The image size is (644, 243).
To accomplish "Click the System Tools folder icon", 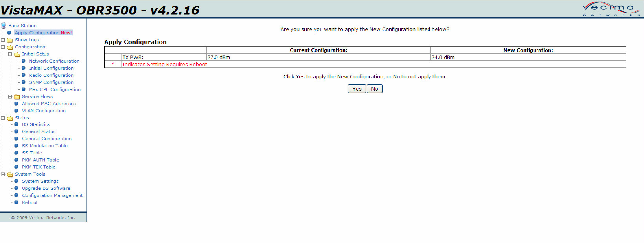I will click(10, 174).
